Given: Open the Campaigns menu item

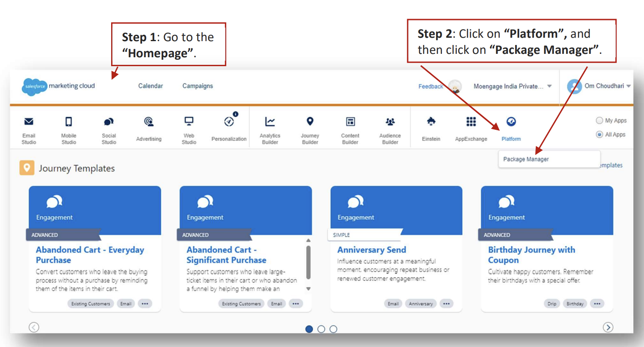Looking at the screenshot, I should 198,86.
